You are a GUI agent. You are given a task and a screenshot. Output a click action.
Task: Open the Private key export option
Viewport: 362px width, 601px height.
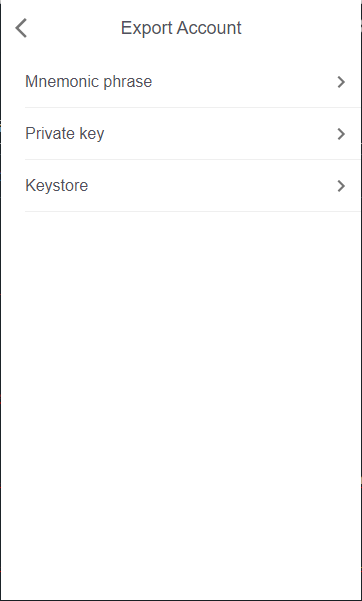coord(192,134)
